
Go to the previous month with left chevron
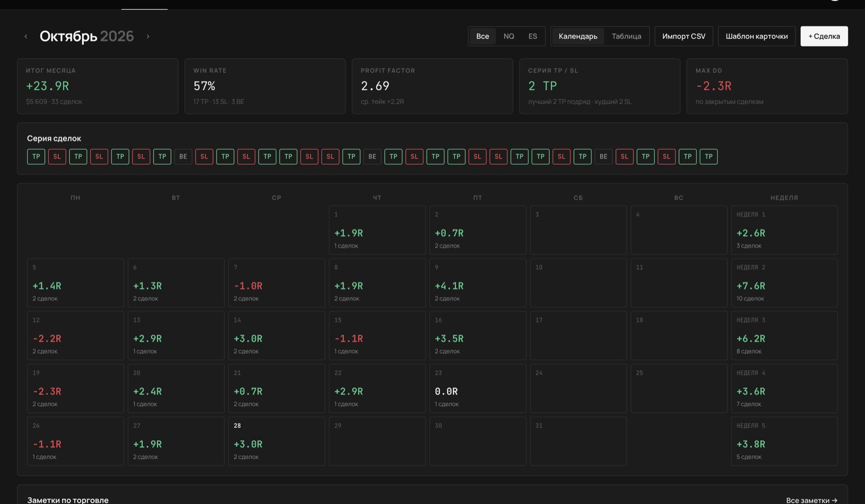point(25,36)
